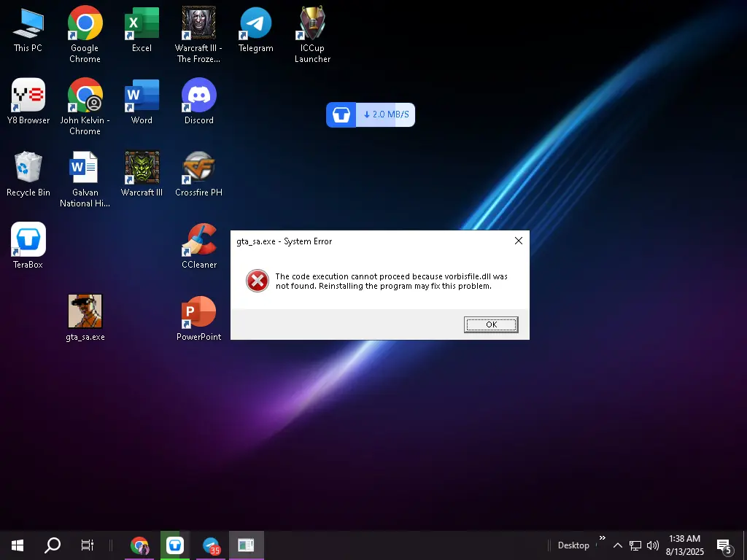Open the Google Chrome desktop shortcut
Viewport: 747px width, 560px height.
click(85, 34)
